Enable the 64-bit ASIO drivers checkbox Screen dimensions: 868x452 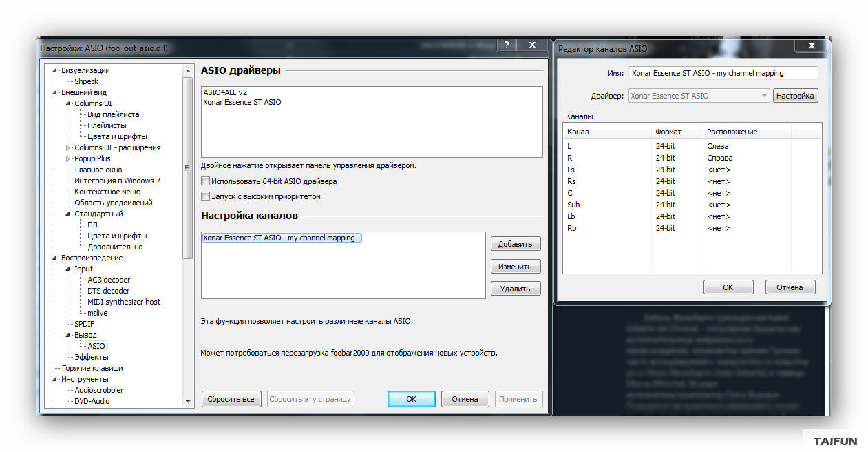click(x=205, y=181)
